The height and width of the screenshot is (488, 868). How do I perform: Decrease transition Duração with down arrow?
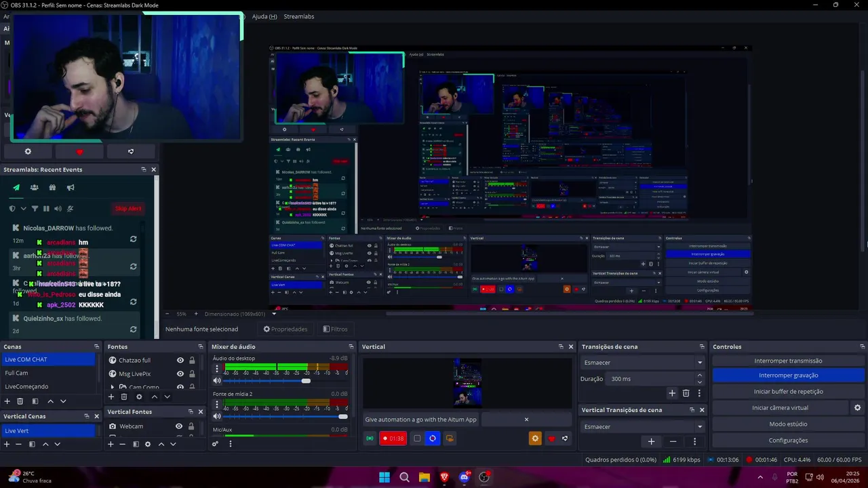(700, 382)
